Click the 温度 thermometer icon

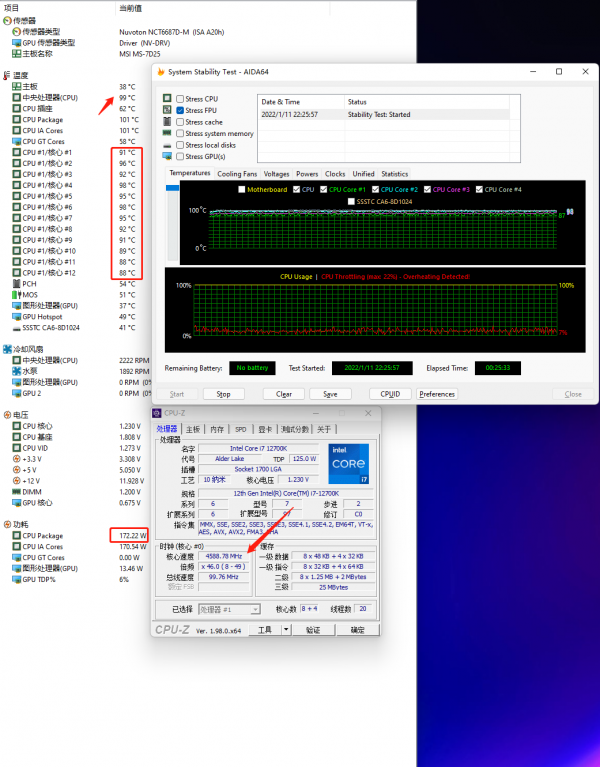(x=7, y=76)
